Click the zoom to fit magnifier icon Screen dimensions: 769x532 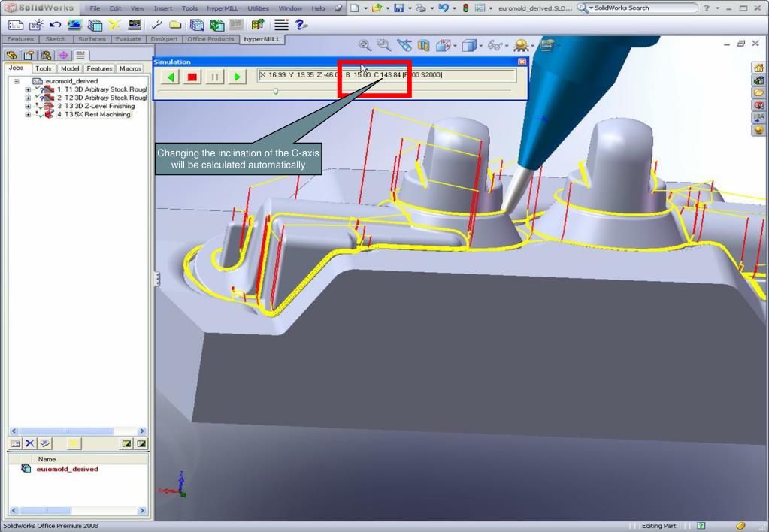point(365,46)
